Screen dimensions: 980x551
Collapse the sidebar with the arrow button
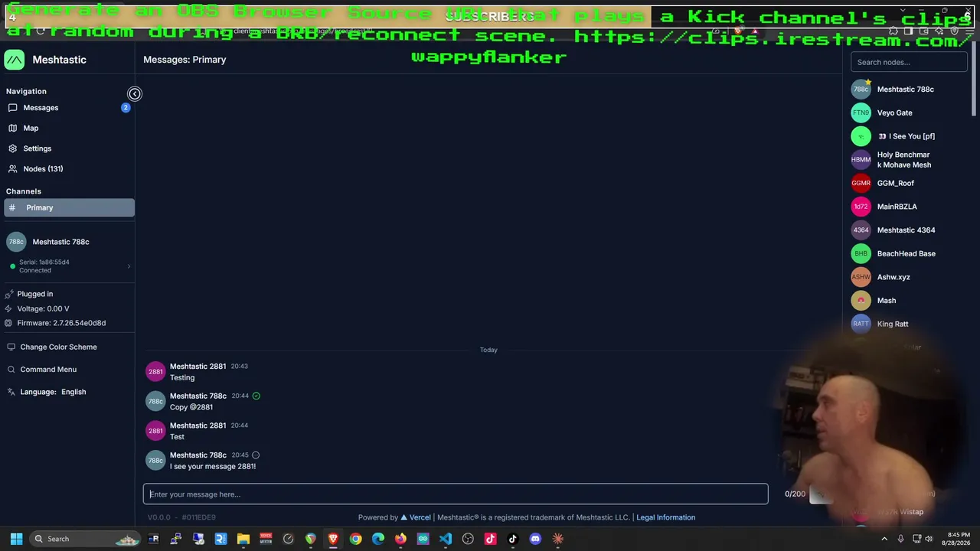coord(135,94)
